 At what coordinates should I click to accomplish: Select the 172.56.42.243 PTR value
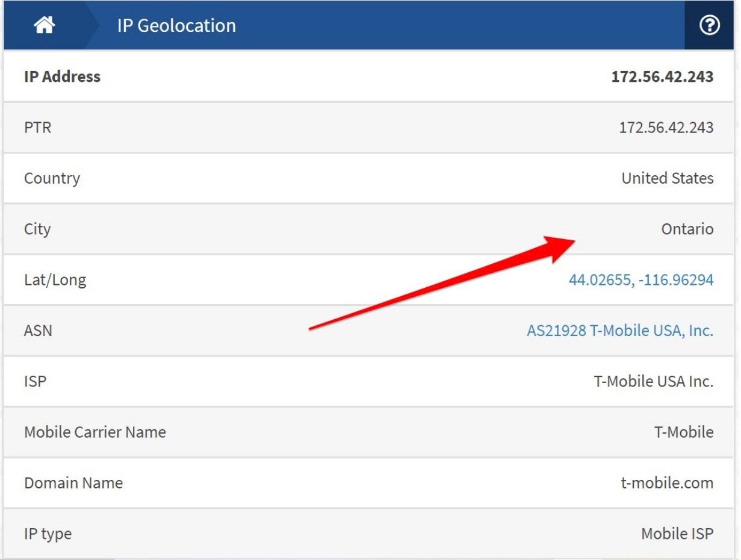pos(665,128)
